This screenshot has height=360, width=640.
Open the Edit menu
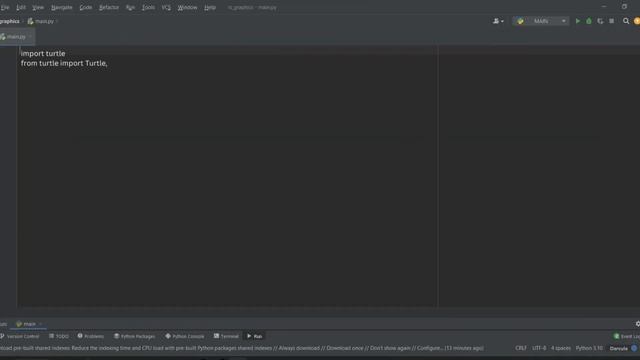20,7
